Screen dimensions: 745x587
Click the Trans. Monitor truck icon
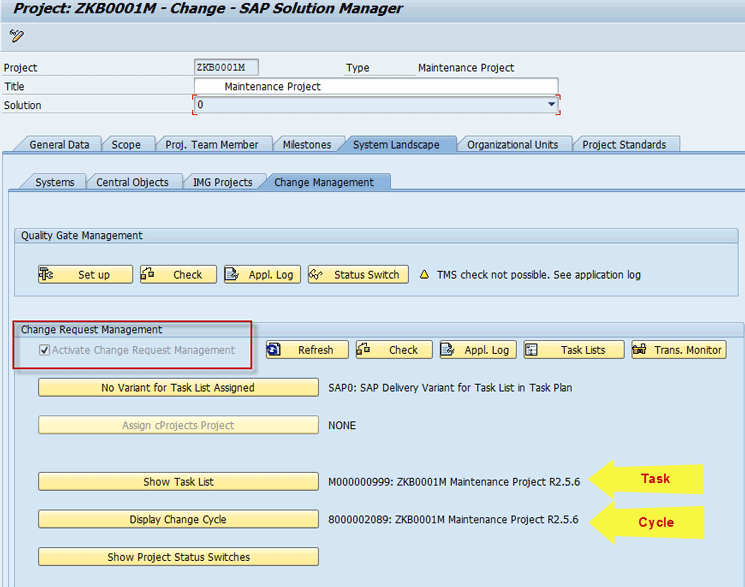tap(639, 349)
